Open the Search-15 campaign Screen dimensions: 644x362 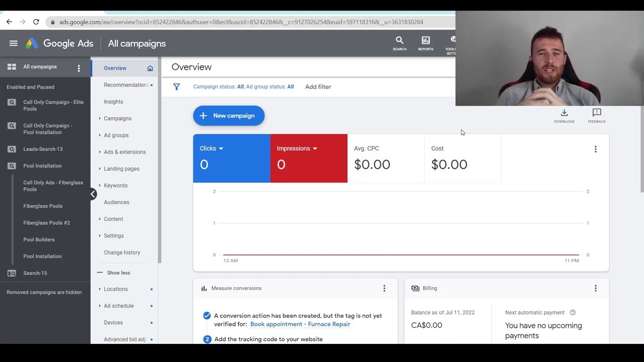(x=35, y=273)
